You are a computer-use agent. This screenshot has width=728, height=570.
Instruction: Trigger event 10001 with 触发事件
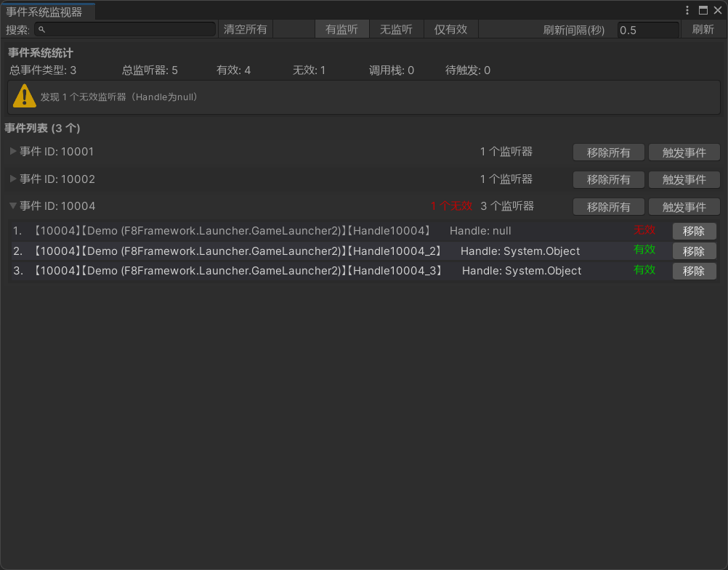tap(684, 152)
